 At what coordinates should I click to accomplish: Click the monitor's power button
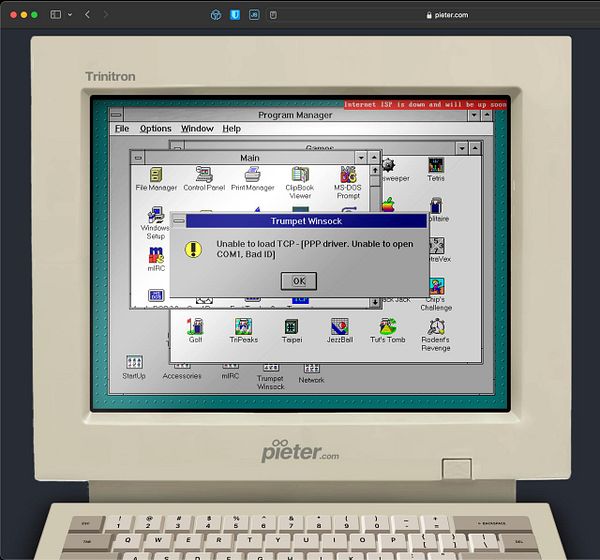coord(457,468)
